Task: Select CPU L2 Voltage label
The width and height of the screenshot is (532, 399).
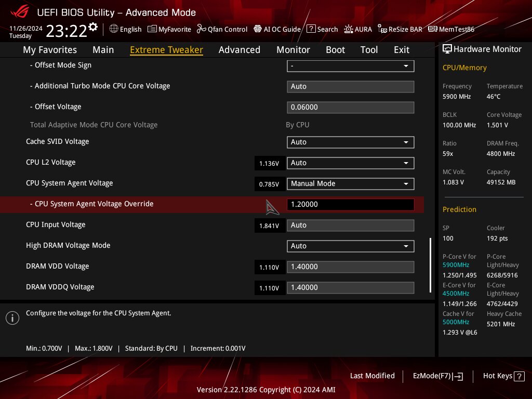Action: (x=50, y=162)
